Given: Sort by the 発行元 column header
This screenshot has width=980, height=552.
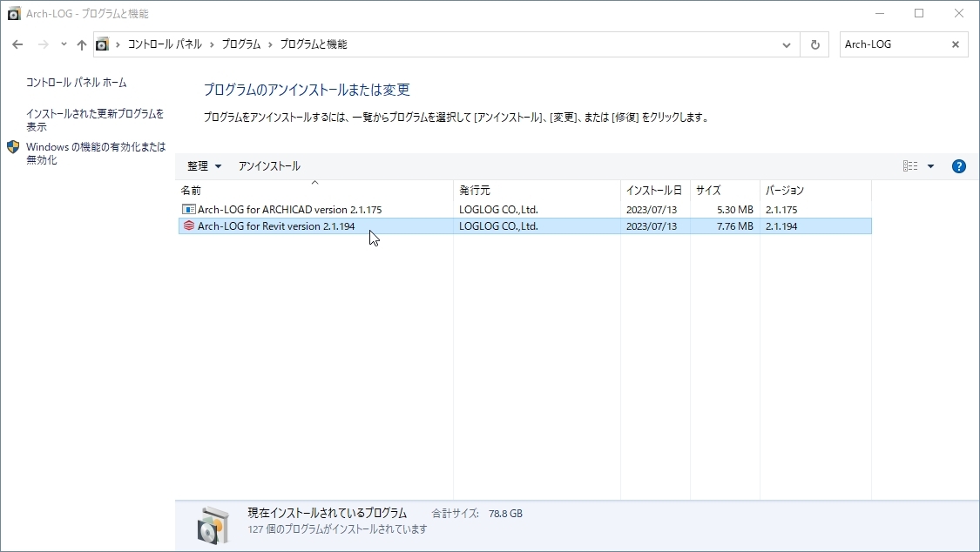Looking at the screenshot, I should pyautogui.click(x=537, y=191).
